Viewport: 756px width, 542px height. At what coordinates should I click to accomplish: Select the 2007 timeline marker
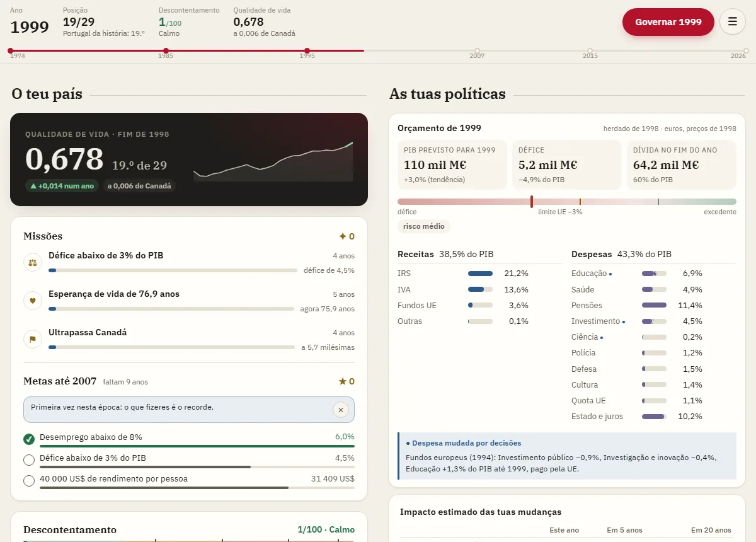[x=477, y=50]
